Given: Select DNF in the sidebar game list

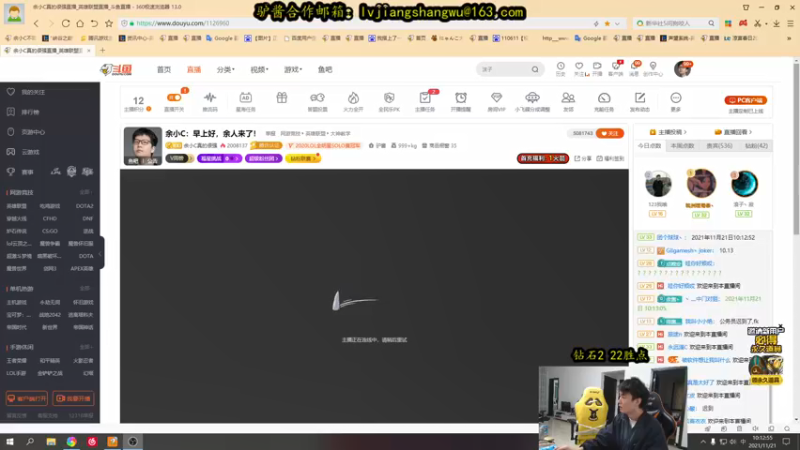Looking at the screenshot, I should coord(87,218).
